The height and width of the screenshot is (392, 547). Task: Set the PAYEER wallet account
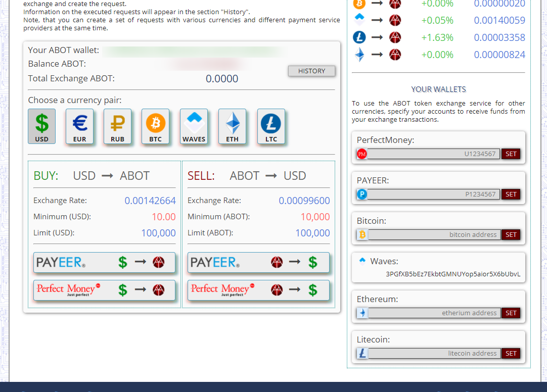(511, 194)
